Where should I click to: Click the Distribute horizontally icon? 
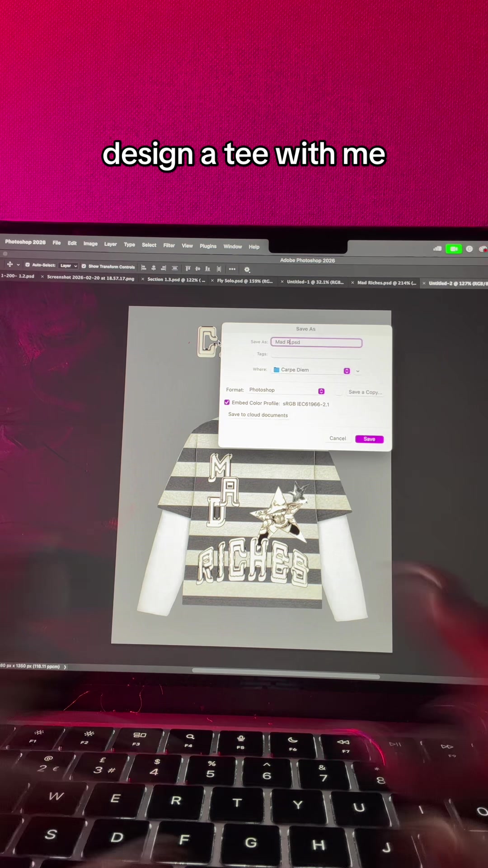pos(175,268)
